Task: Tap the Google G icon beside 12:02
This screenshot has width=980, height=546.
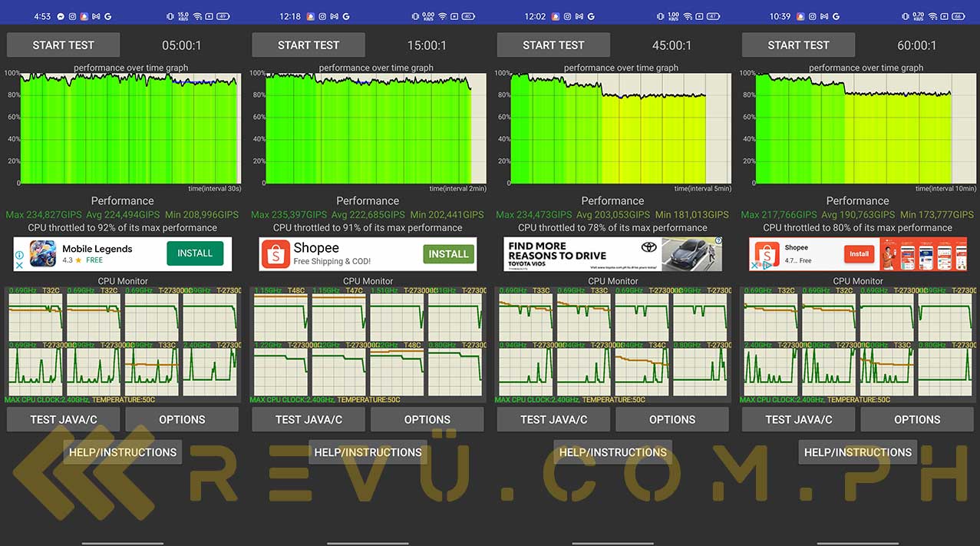Action: [x=592, y=16]
